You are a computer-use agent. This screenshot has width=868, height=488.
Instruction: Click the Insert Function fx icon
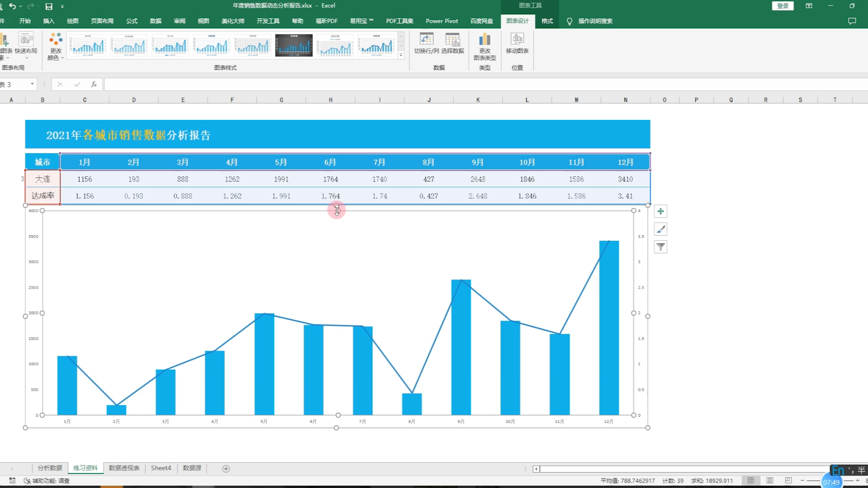tap(94, 84)
